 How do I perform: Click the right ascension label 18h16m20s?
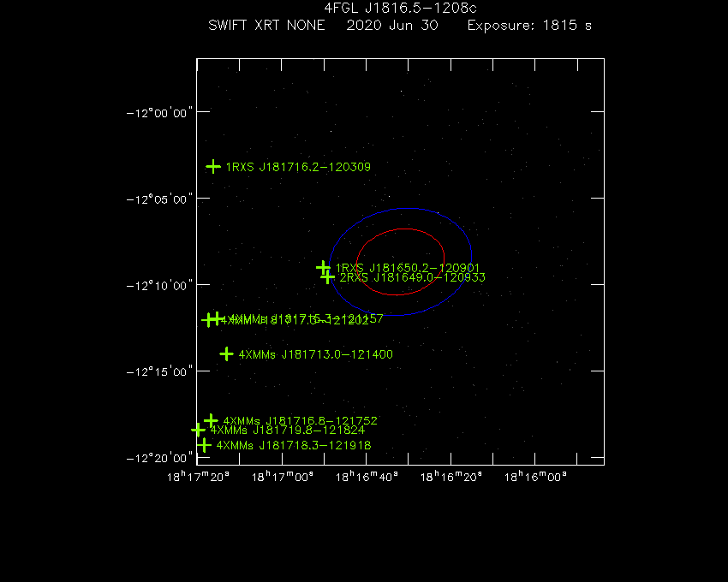tap(451, 477)
